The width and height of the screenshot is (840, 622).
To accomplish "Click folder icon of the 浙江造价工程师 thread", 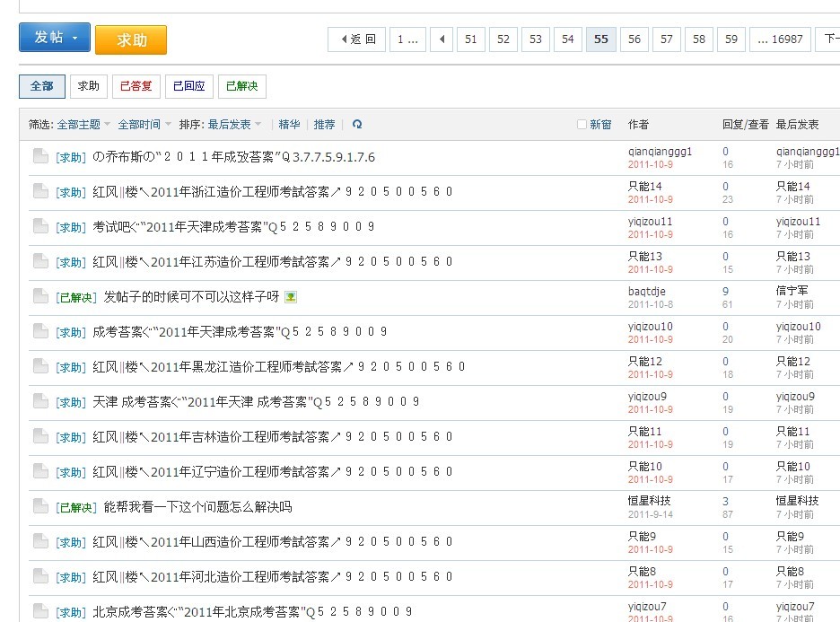I will pos(40,191).
